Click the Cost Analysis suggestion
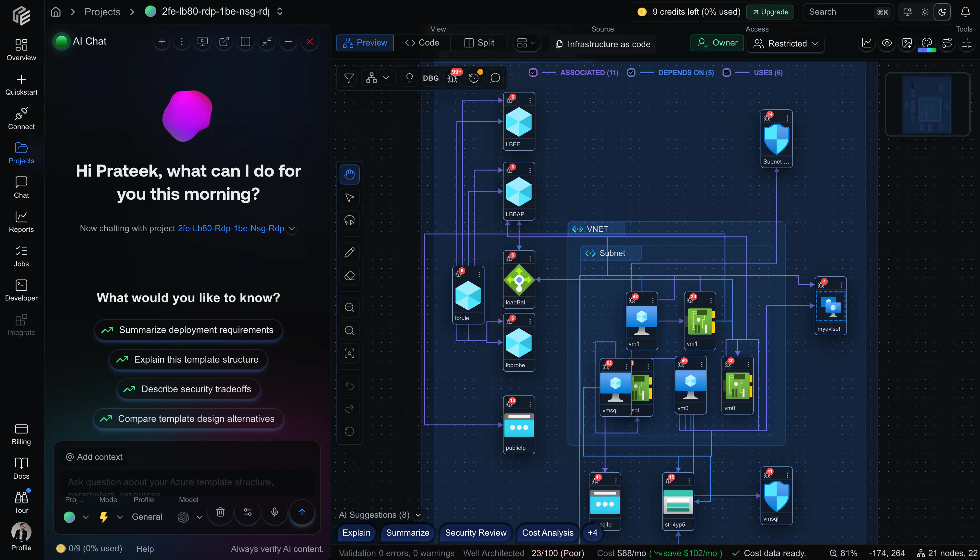 [547, 533]
